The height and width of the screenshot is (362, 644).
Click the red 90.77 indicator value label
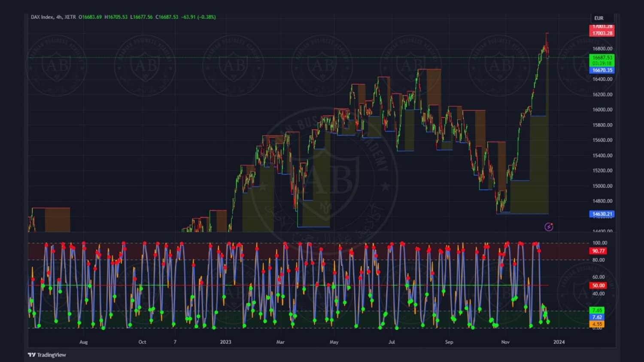click(598, 251)
